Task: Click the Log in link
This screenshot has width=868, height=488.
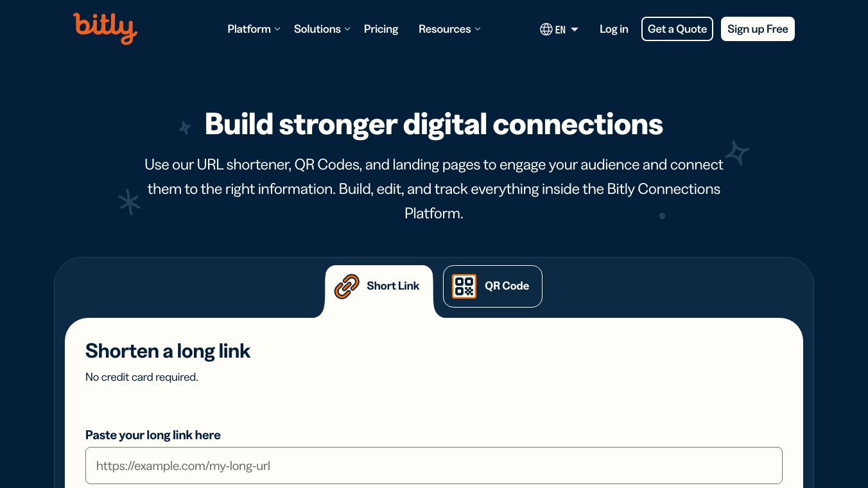Action: pyautogui.click(x=614, y=29)
